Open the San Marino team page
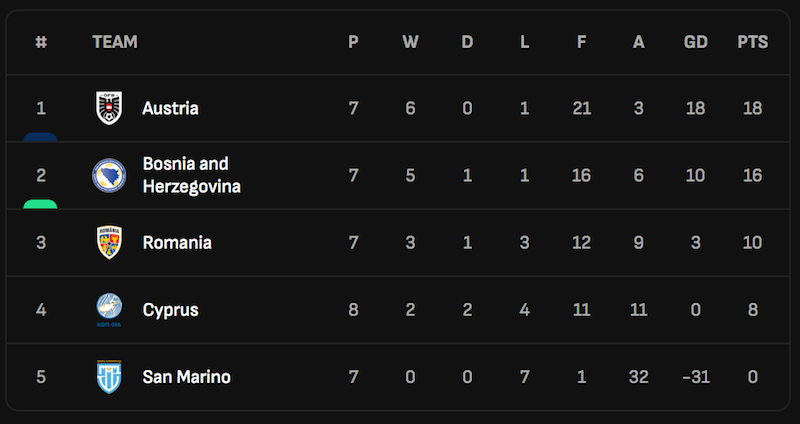Image resolution: width=800 pixels, height=424 pixels. click(186, 377)
